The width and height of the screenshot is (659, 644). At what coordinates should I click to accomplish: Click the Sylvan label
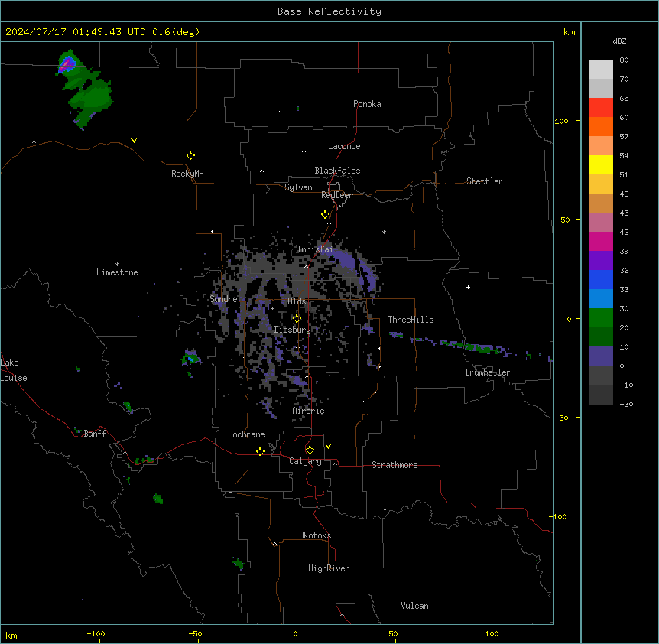tap(298, 187)
